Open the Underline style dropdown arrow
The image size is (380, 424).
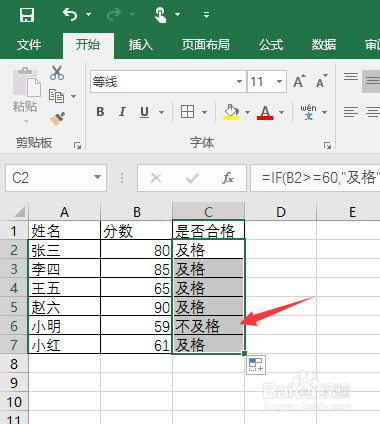pyautogui.click(x=161, y=112)
